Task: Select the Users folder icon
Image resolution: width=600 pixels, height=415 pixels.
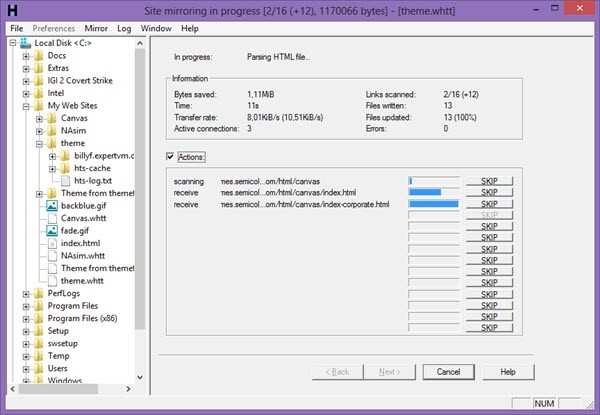Action: (x=39, y=368)
